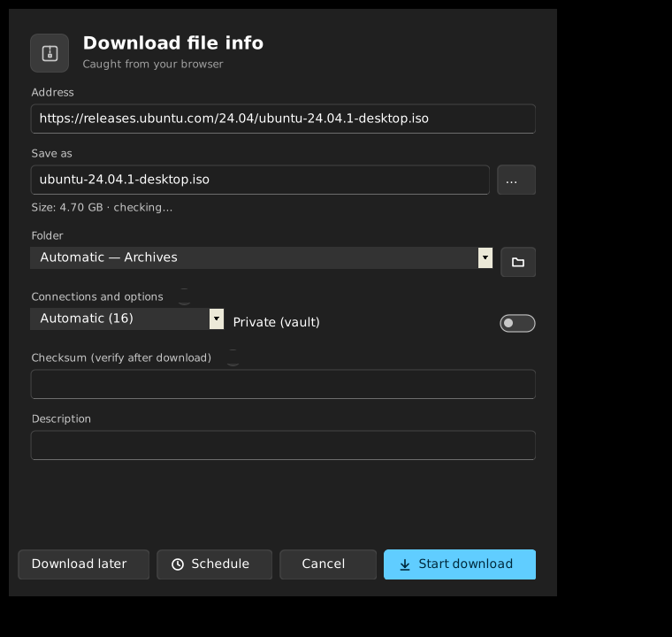Viewport: 672px width, 637px height.
Task: Click the "Checksum (verify after download)" label
Action: pyautogui.click(x=121, y=357)
